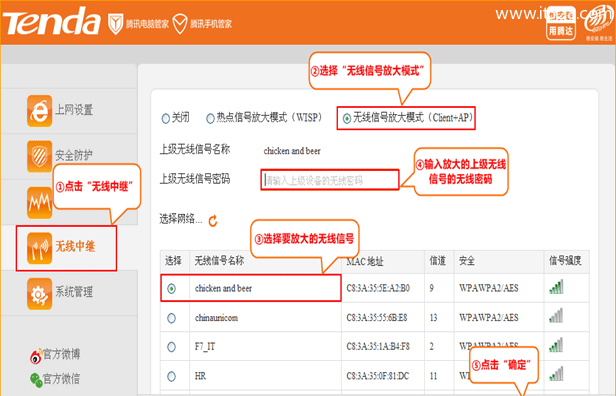The width and height of the screenshot is (616, 396).
Task: Click signal strength bars for F7_IT
Action: [x=556, y=345]
